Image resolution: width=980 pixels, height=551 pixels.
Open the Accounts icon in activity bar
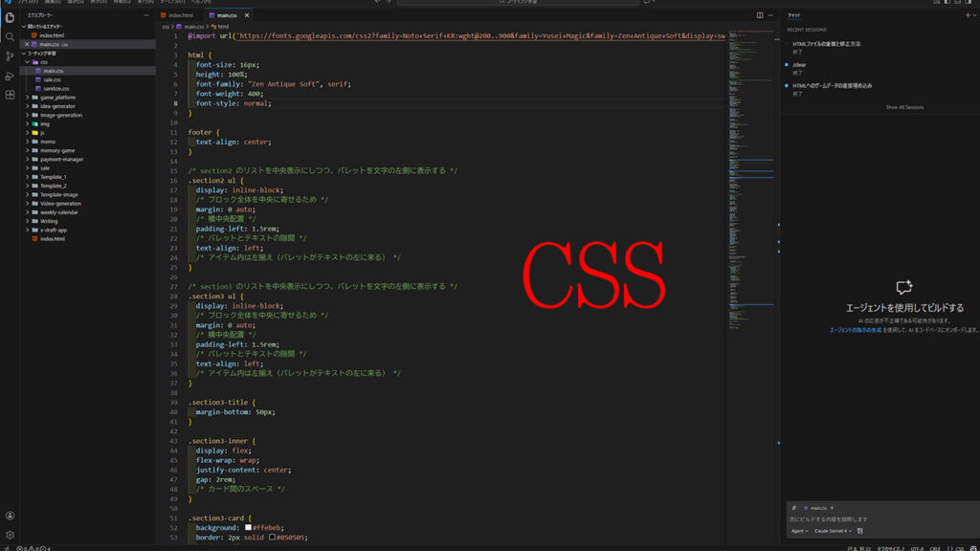(10, 516)
